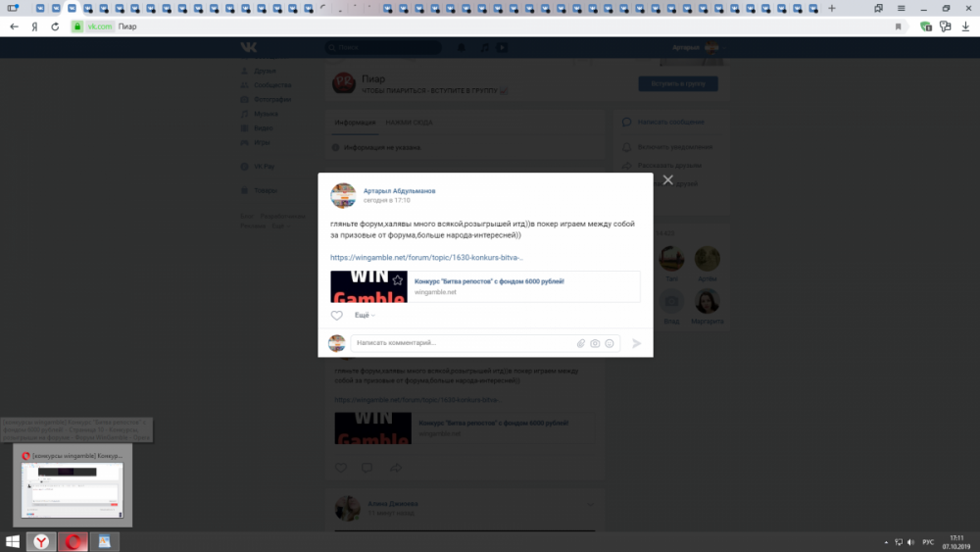Screen dimensions: 980x552
Task: Send the comment with the arrow icon
Action: (x=636, y=343)
